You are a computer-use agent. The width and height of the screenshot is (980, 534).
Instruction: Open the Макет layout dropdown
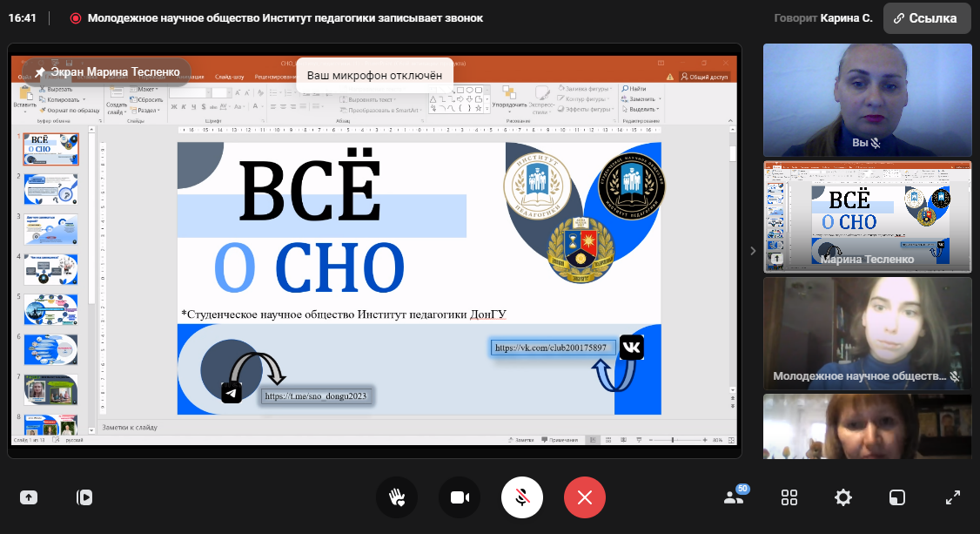[x=144, y=90]
